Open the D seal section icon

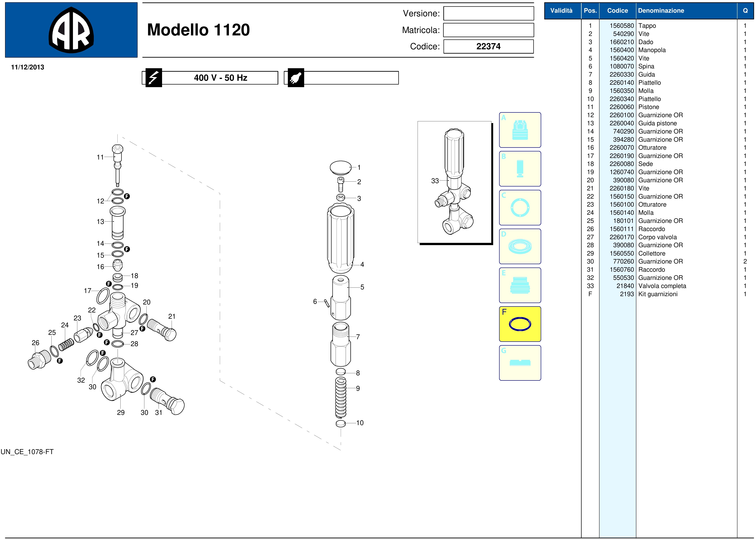(520, 246)
